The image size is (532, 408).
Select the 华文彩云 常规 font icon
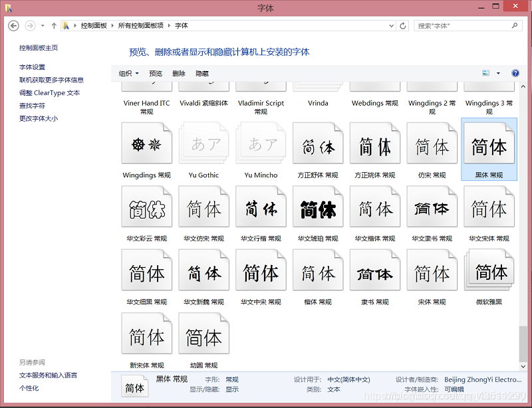point(146,207)
